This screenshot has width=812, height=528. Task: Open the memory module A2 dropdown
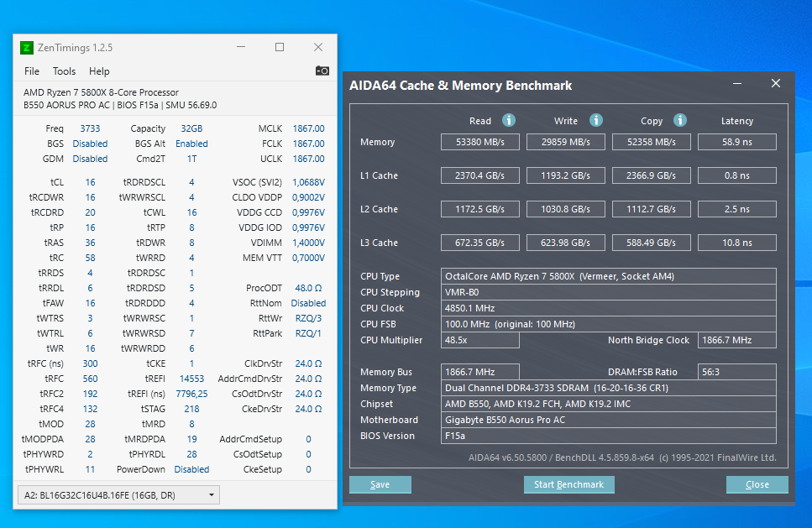click(118, 495)
